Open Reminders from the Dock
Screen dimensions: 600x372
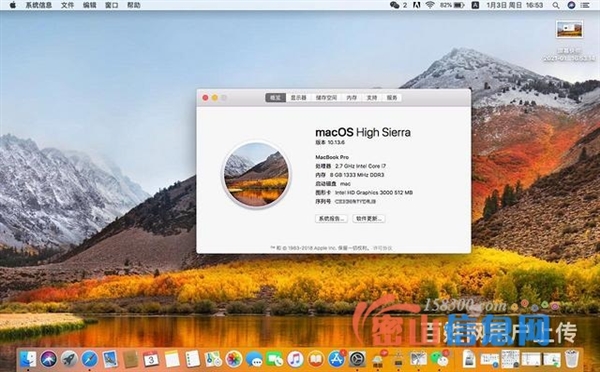coord(192,359)
